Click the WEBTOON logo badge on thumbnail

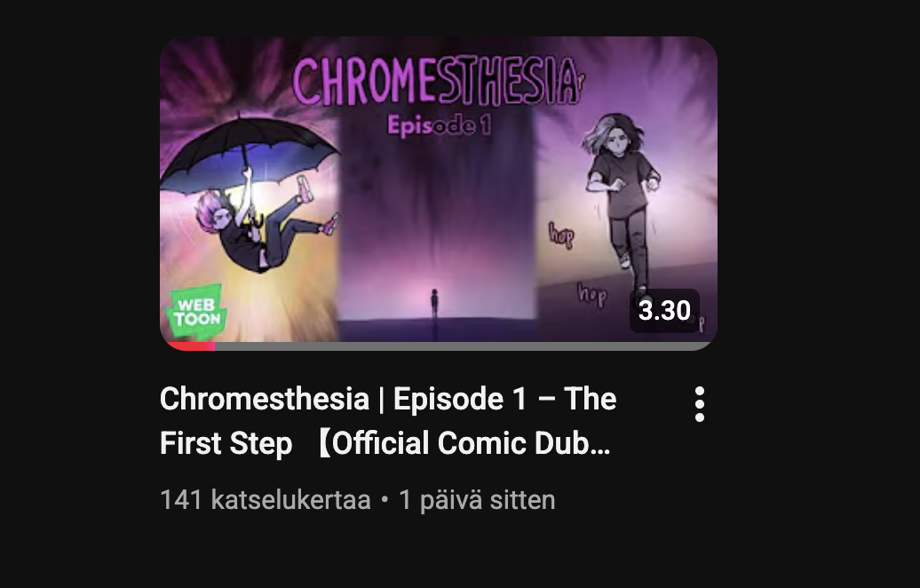point(197,312)
